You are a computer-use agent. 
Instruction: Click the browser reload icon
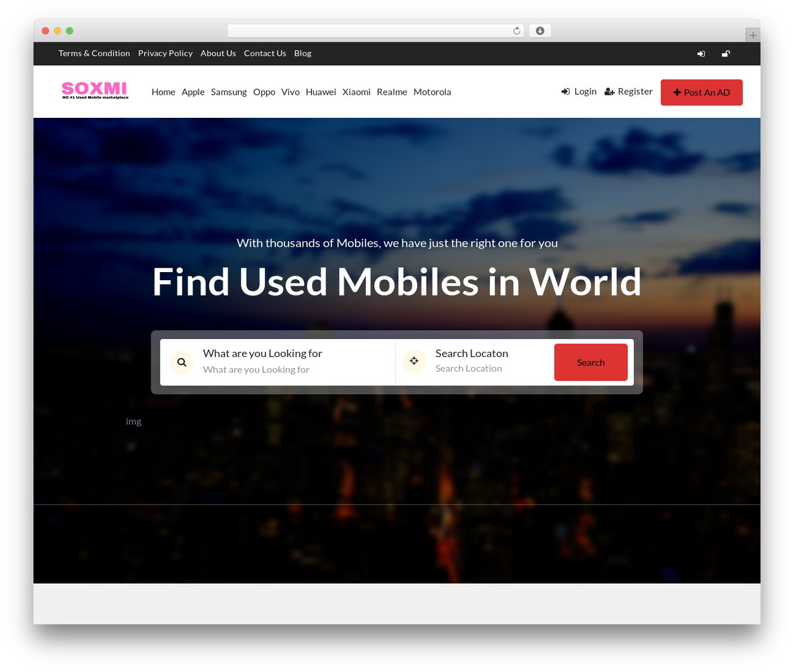coord(516,31)
